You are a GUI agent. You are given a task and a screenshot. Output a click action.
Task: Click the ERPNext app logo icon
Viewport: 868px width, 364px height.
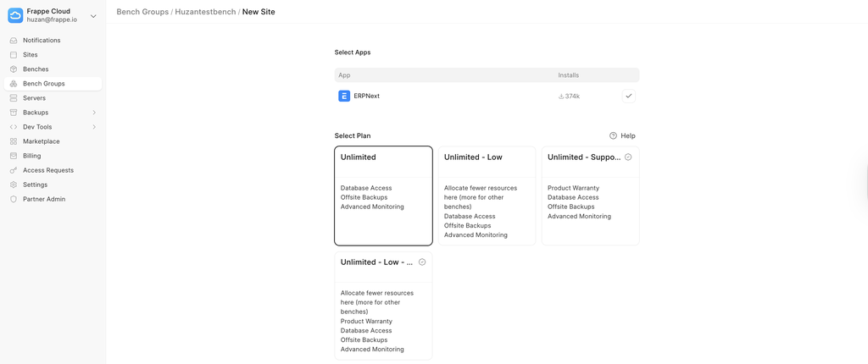(x=344, y=97)
